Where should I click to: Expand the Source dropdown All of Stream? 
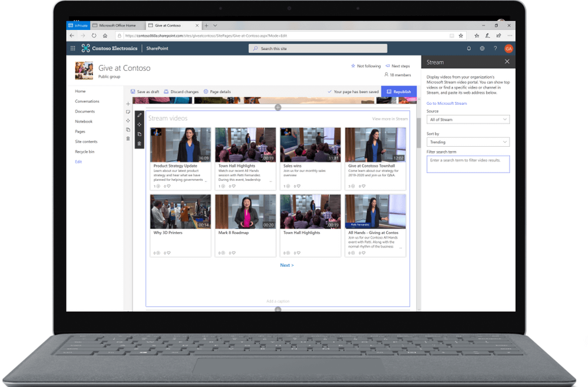[x=468, y=120]
